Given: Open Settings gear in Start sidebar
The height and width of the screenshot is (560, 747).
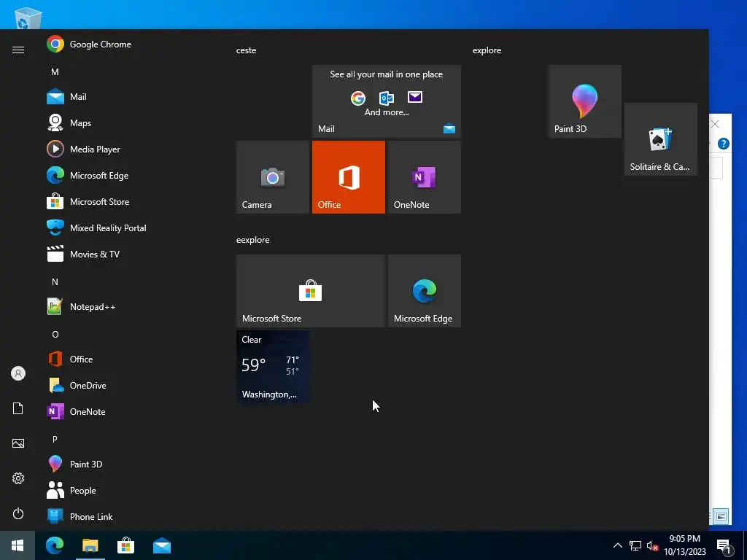Looking at the screenshot, I should click(18, 478).
